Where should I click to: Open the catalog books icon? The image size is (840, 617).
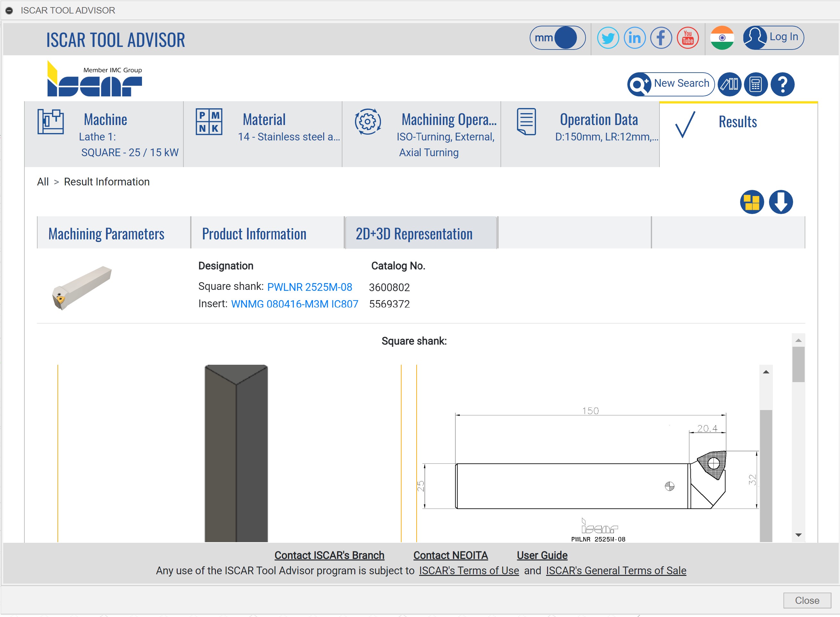tap(729, 84)
